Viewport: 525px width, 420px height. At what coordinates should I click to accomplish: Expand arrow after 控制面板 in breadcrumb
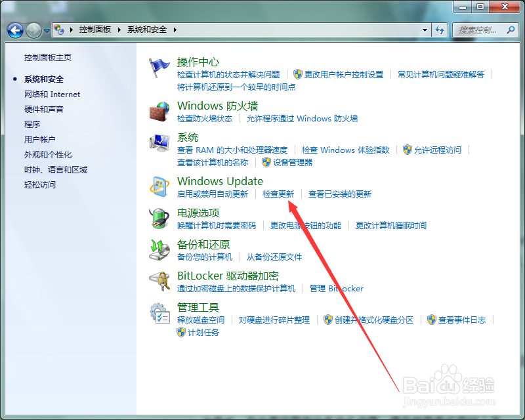[119, 30]
